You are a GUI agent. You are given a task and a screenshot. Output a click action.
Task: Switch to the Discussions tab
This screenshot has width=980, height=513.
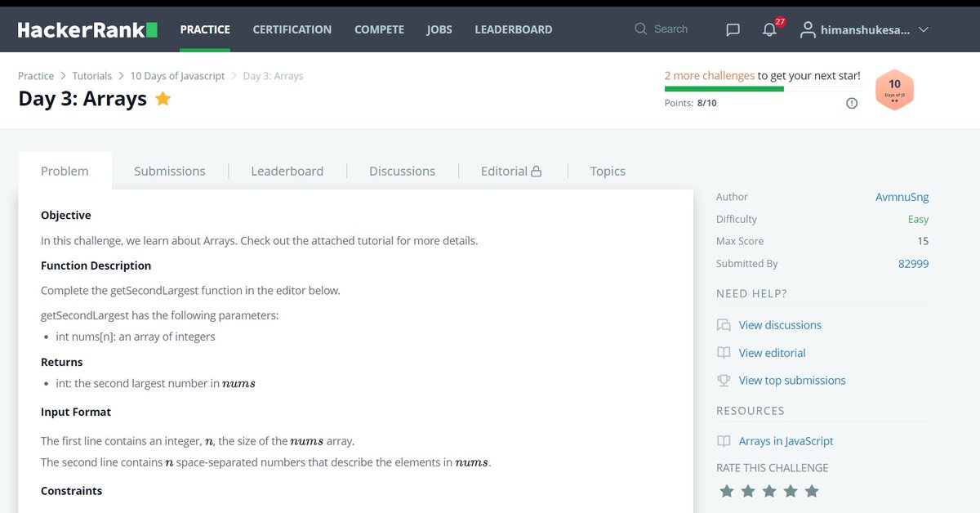tap(403, 171)
